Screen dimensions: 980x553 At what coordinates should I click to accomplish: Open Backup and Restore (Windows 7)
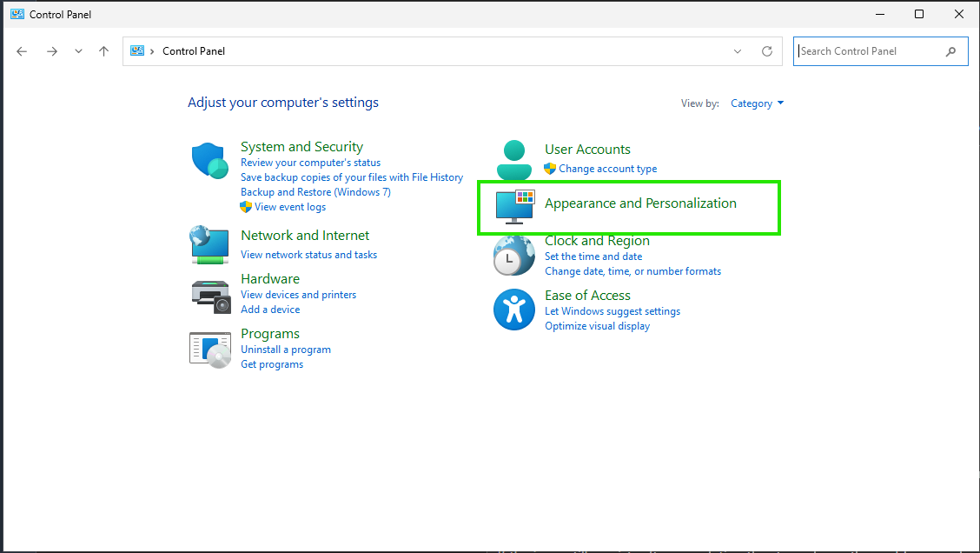pos(315,192)
